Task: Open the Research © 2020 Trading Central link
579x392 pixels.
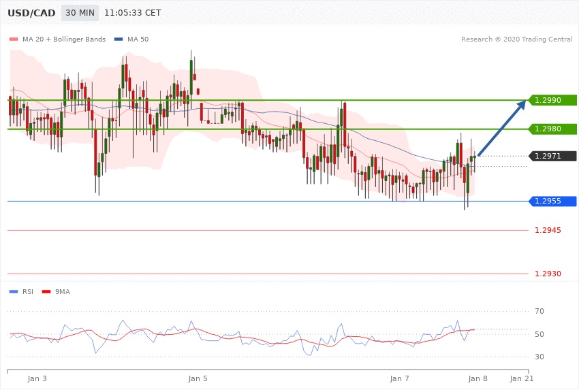Action: pyautogui.click(x=516, y=39)
